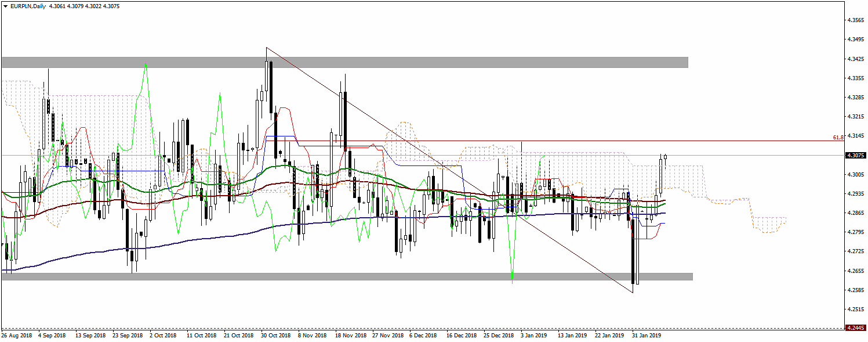The width and height of the screenshot is (868, 342).
Task: Select the highlighted current price label 4.3075
Action: click(x=856, y=156)
